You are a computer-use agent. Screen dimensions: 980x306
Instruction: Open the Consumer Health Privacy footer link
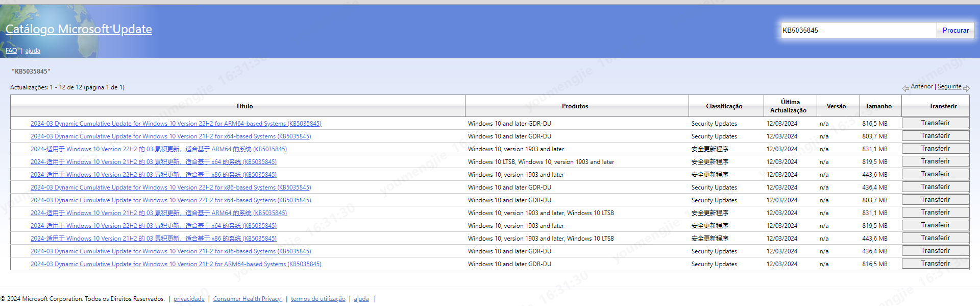click(248, 299)
